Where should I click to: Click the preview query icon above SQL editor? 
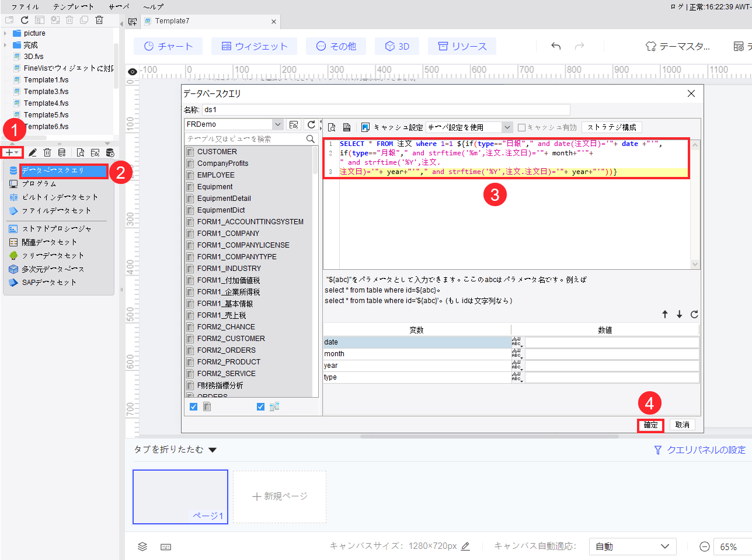(332, 127)
